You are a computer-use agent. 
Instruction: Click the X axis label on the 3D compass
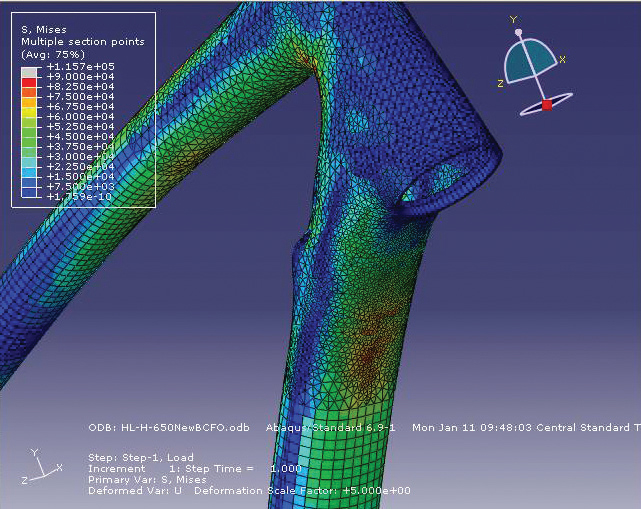562,60
